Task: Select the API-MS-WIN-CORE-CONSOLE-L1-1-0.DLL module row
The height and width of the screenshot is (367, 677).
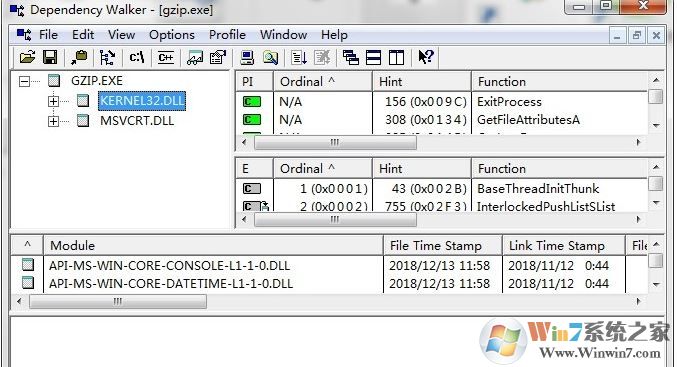Action: 330,265
